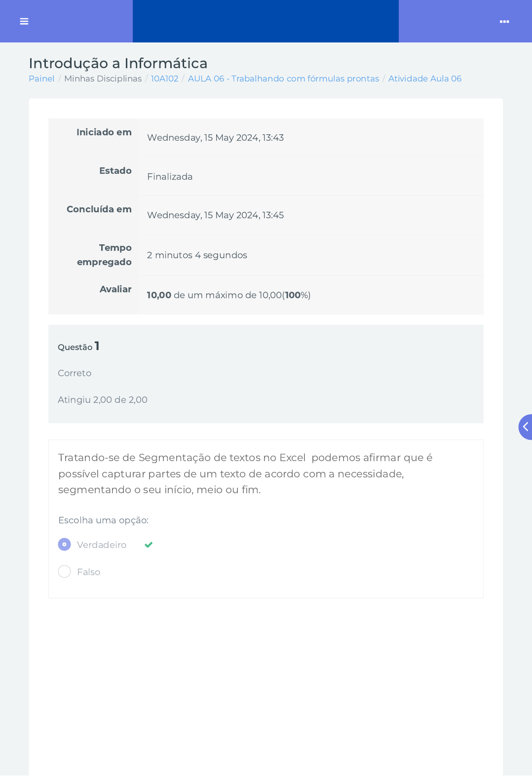Click the Atingiu 2,00 de 2,00 text
Viewport: 532px width, 776px height.
[103, 400]
